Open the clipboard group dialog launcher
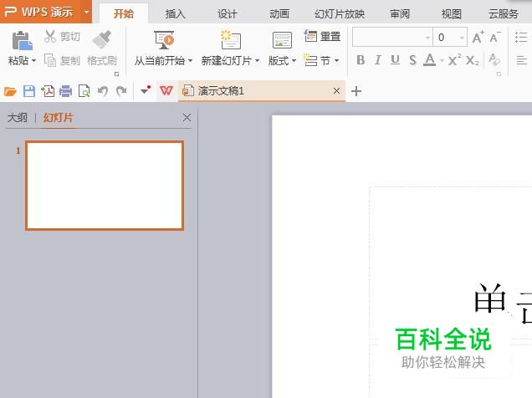The image size is (532, 398). coord(117,74)
